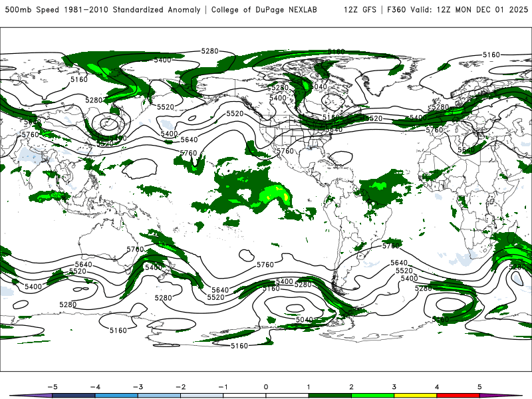Select the pale blue colorbar segment between -2 and -1
The height and width of the screenshot is (399, 532).
(x=202, y=396)
